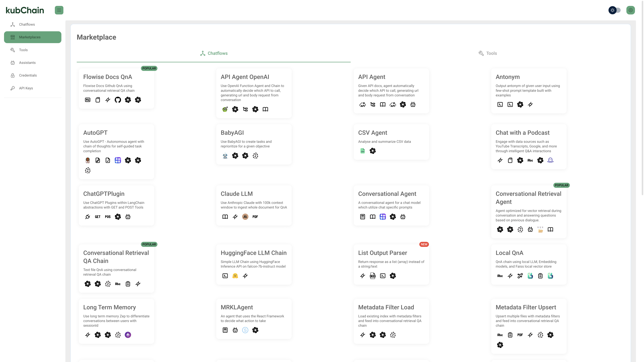The width and height of the screenshot is (644, 362).
Task: Switch to the Tools marketplace tab
Action: pyautogui.click(x=488, y=53)
